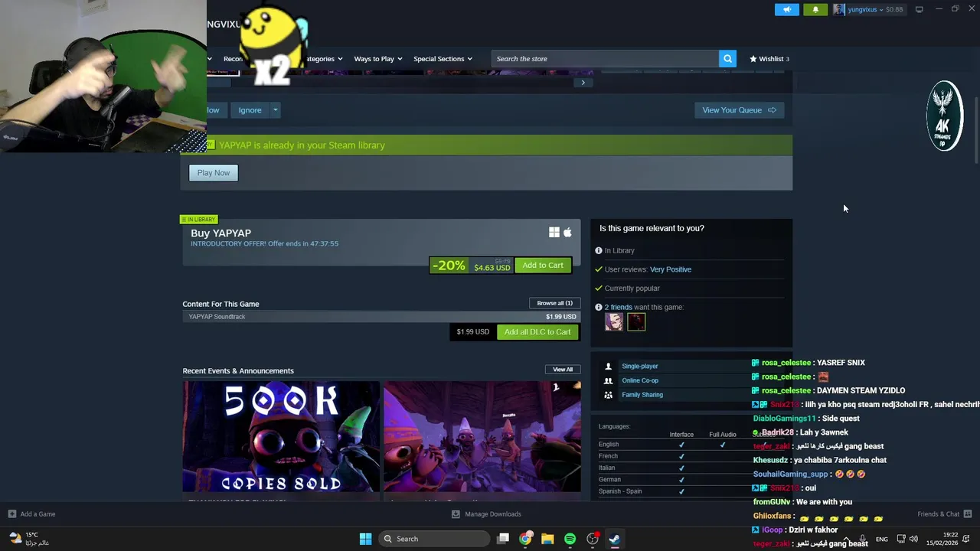Open the Windows notification center bell

[x=968, y=539]
